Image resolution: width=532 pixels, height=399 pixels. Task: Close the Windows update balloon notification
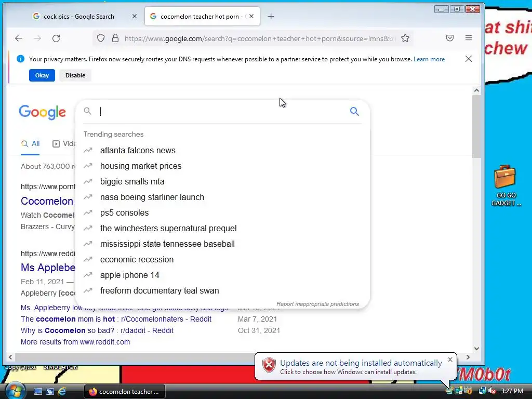(x=450, y=360)
